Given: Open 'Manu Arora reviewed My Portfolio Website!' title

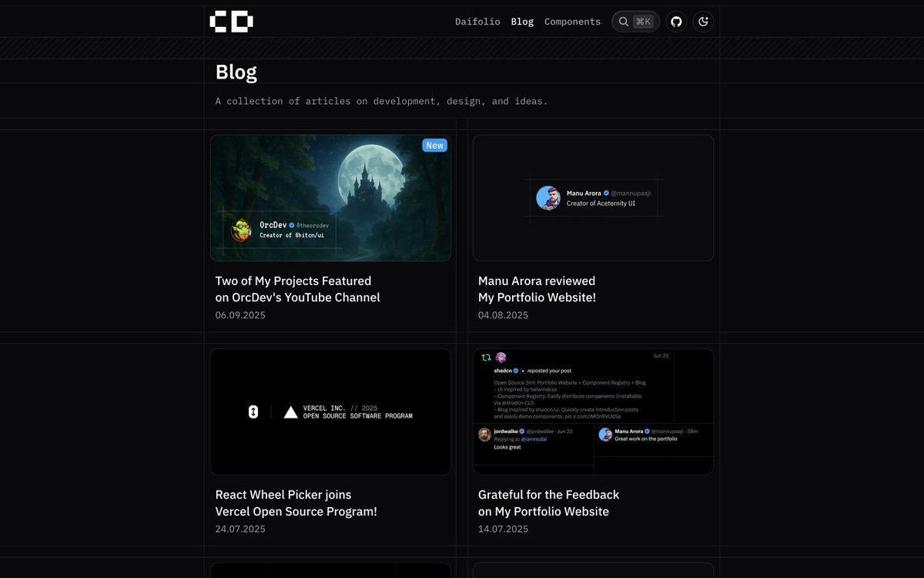Looking at the screenshot, I should click(x=537, y=289).
